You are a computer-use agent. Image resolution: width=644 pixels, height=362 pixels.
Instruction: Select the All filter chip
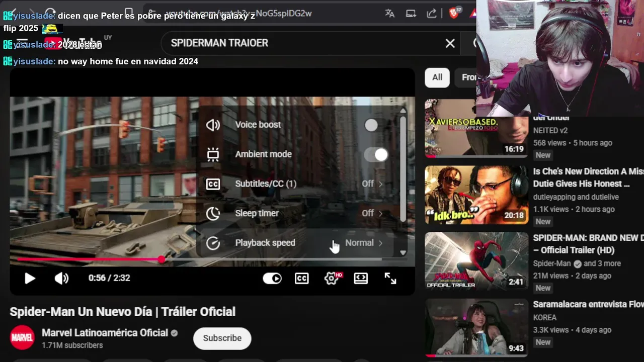pyautogui.click(x=437, y=77)
